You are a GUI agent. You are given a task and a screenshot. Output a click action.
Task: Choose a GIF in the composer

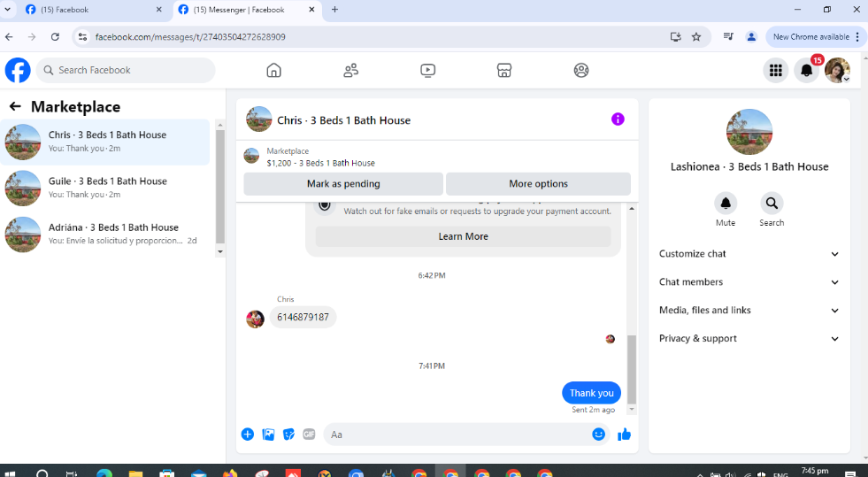coord(309,435)
